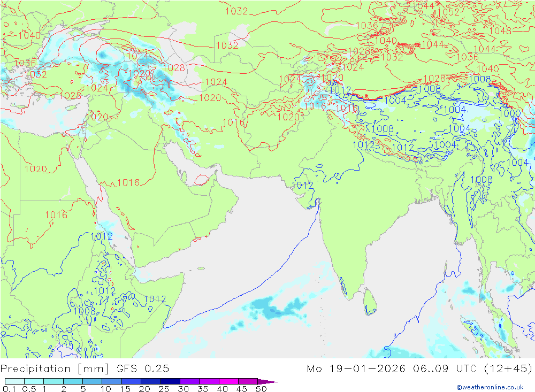Click the '1048' isobar label
This screenshot has height=392, width=535.
[500, 30]
